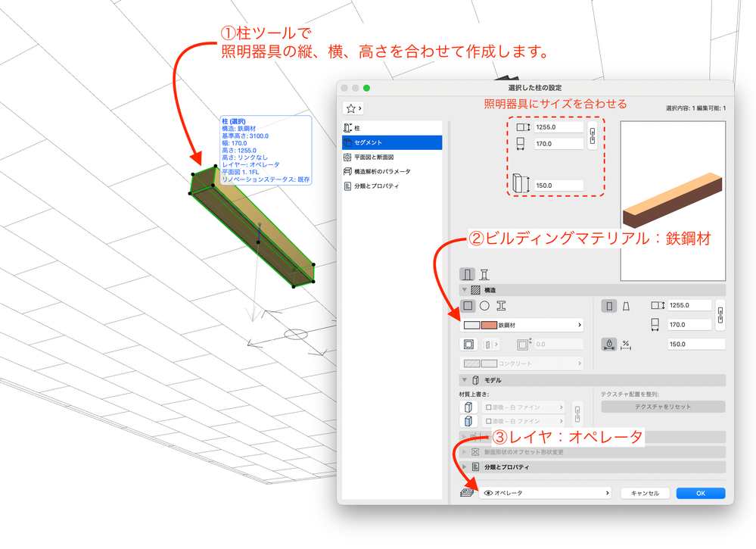Toggle the eye icon in the layer selector
756x549 pixels.
(x=488, y=493)
